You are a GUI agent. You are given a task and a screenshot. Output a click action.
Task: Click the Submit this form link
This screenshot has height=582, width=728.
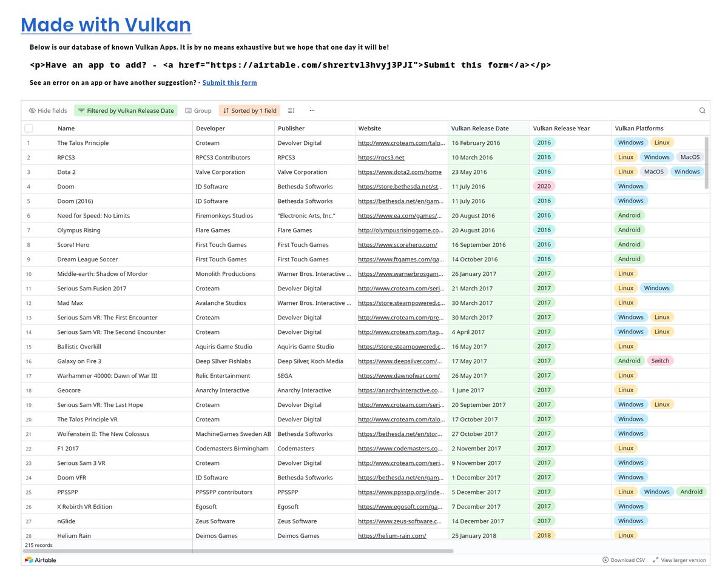point(229,82)
